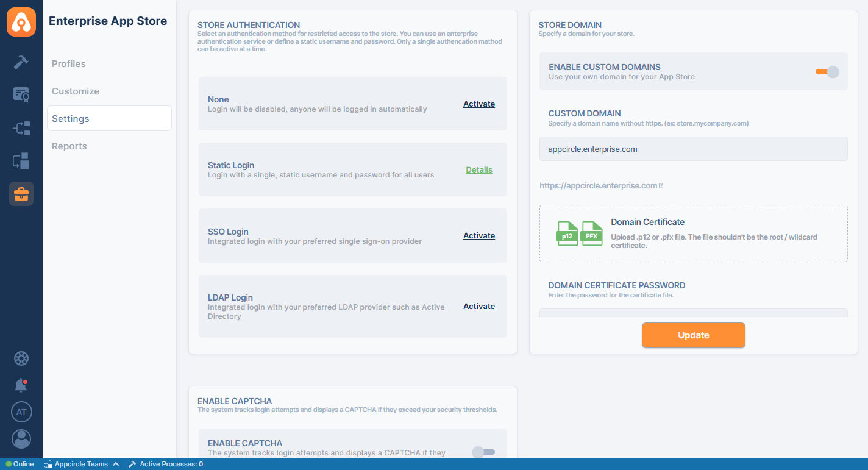868x470 pixels.
Task: Open the notifications bell icon
Action: 21,385
